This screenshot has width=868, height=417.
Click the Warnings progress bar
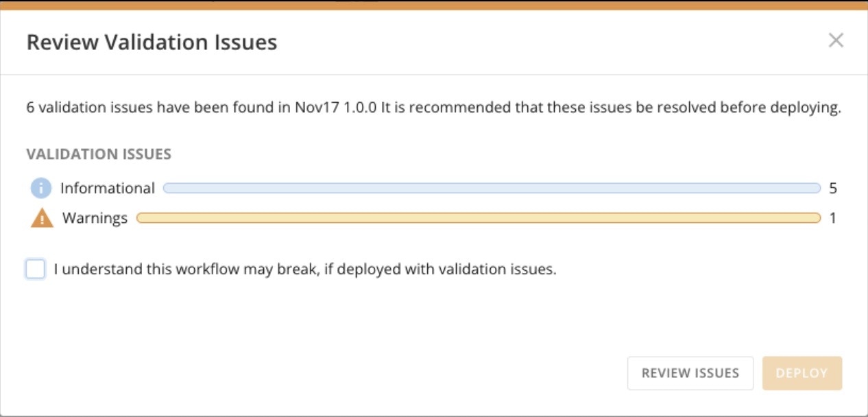click(480, 217)
